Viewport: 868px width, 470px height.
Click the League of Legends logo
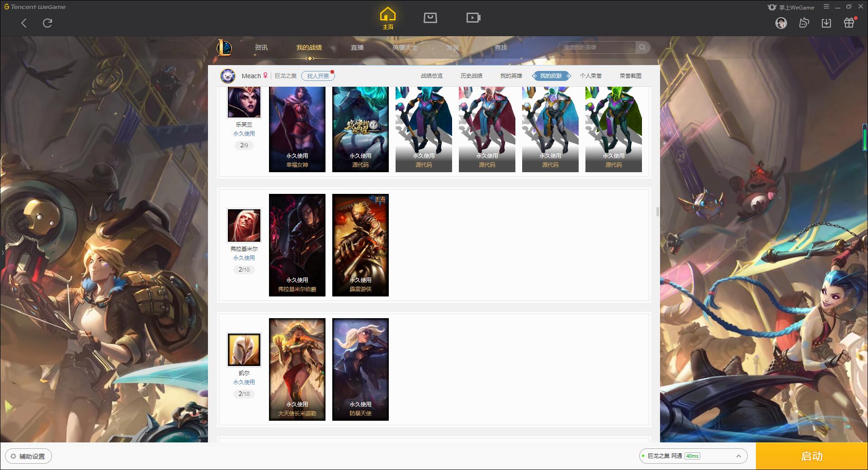(225, 47)
